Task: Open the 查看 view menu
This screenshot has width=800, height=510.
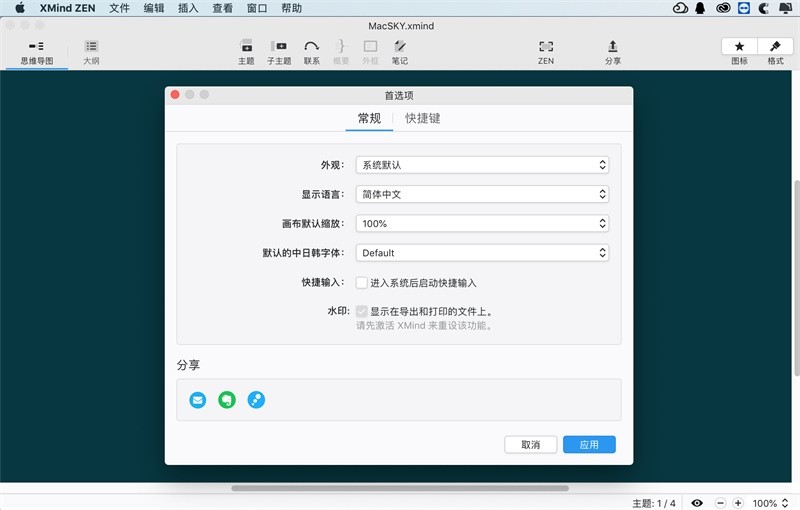Action: point(222,8)
